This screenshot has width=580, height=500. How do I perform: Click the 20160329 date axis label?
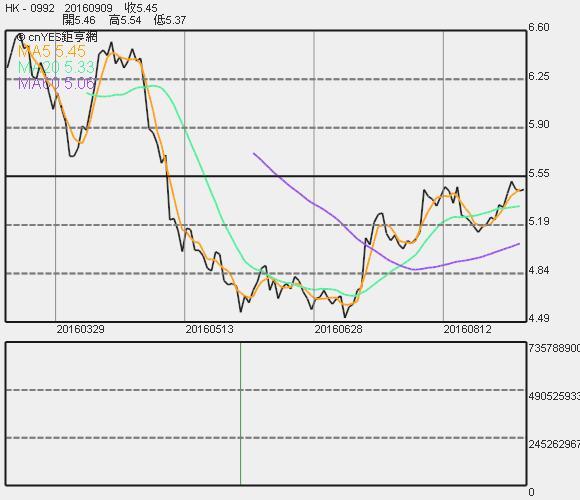click(80, 329)
